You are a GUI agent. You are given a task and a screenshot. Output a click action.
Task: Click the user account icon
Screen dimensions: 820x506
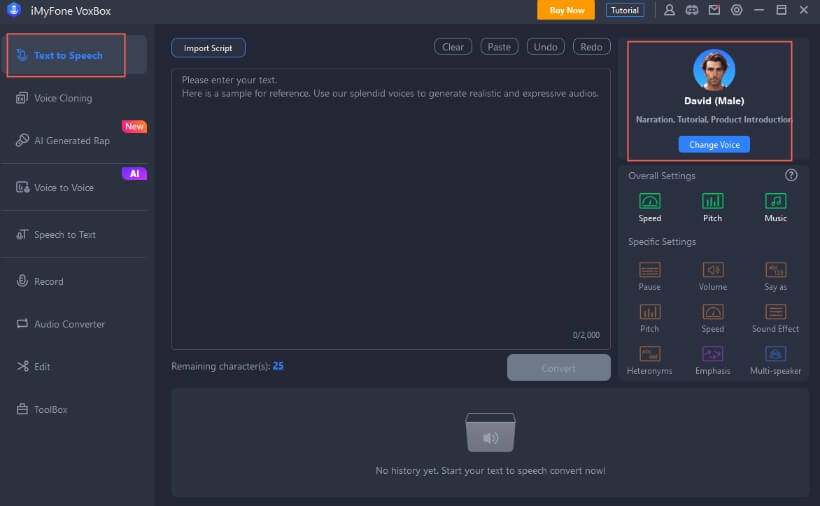[x=669, y=10]
